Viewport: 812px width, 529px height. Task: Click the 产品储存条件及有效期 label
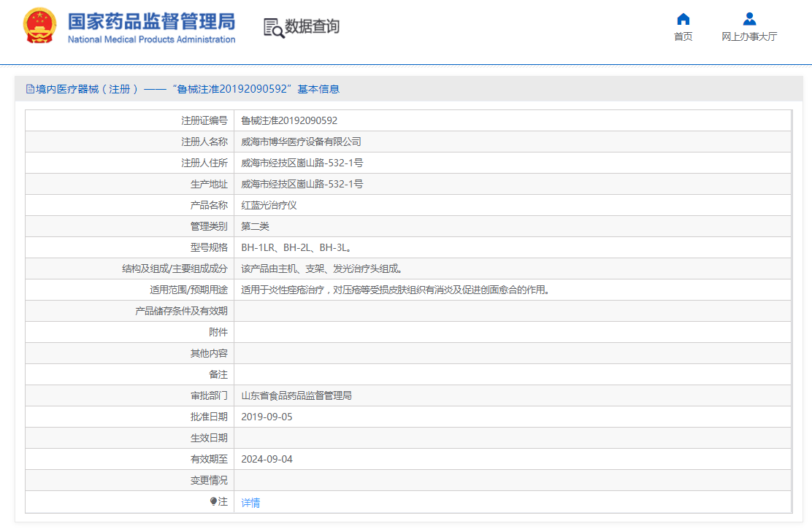(x=181, y=312)
